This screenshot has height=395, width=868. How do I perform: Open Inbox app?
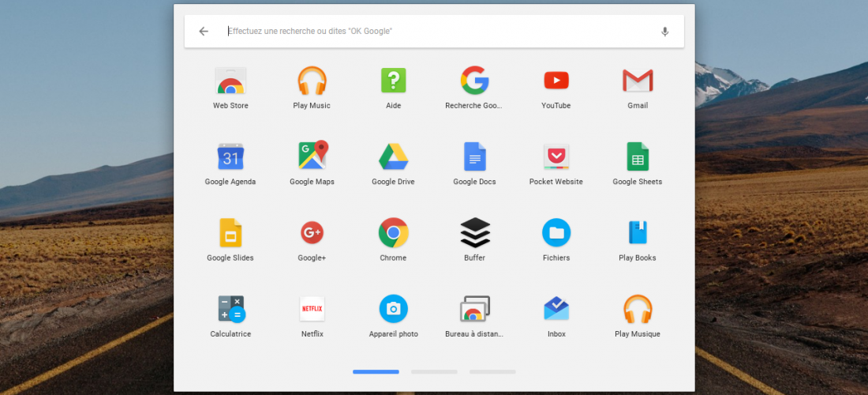pos(556,309)
